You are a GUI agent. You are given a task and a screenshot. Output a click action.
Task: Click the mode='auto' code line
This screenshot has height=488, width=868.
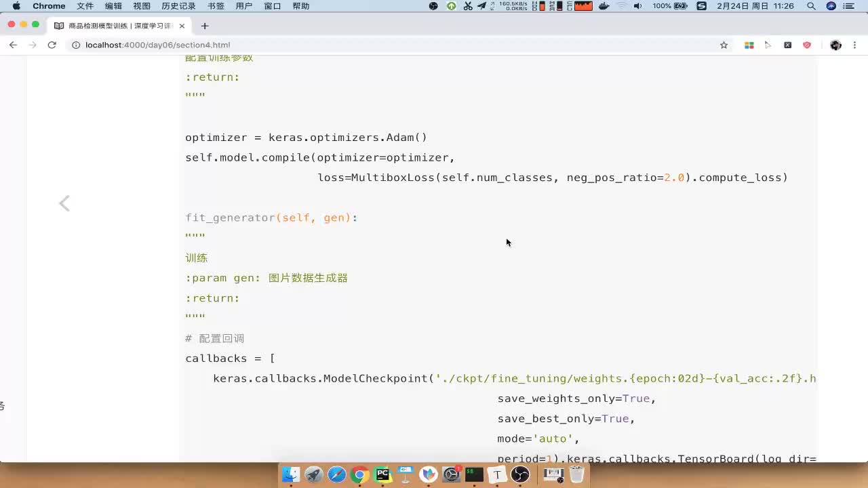click(x=538, y=439)
